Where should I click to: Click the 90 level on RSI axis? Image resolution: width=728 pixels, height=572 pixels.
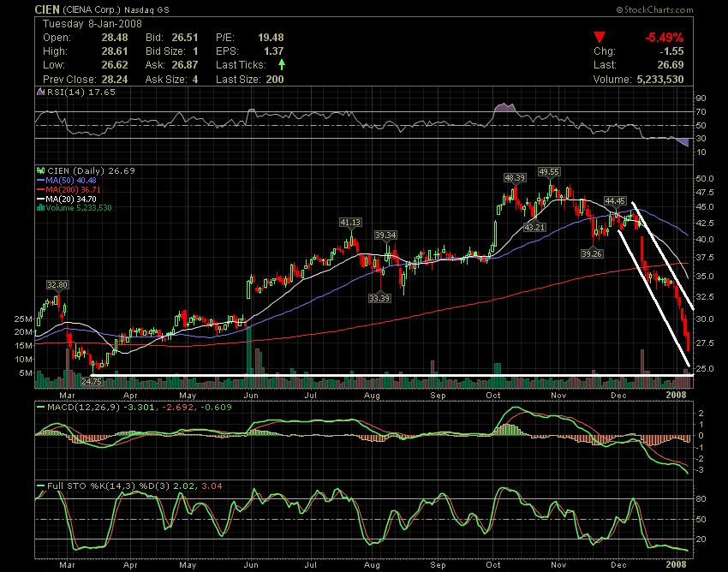(x=701, y=98)
